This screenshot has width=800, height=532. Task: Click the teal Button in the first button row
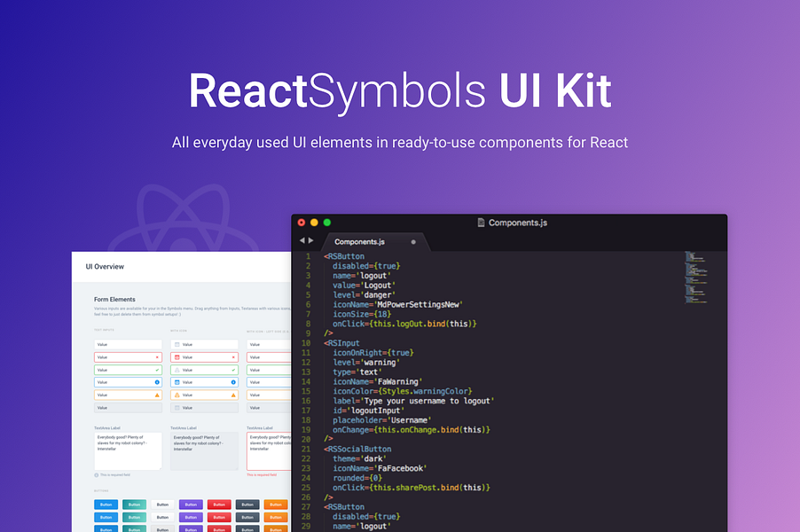(134, 505)
